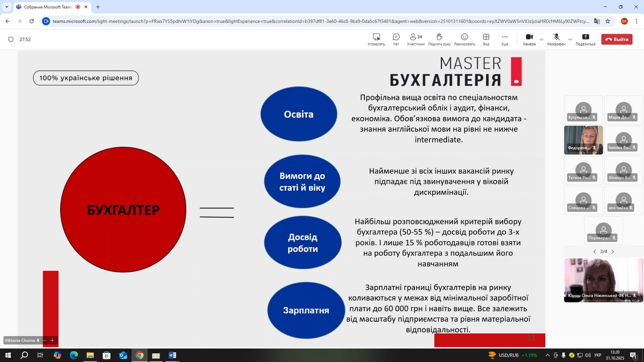
Task: Leave meeting with the Выйти button
Action: (617, 39)
